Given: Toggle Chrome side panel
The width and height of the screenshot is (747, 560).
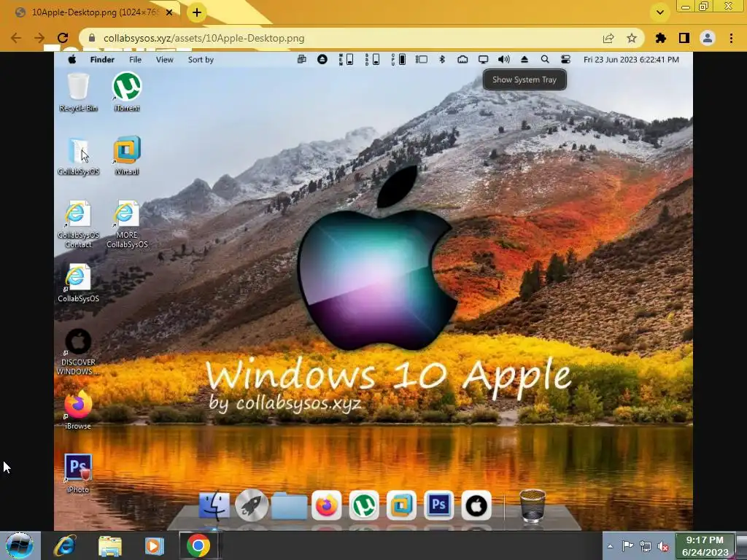Looking at the screenshot, I should pos(684,38).
